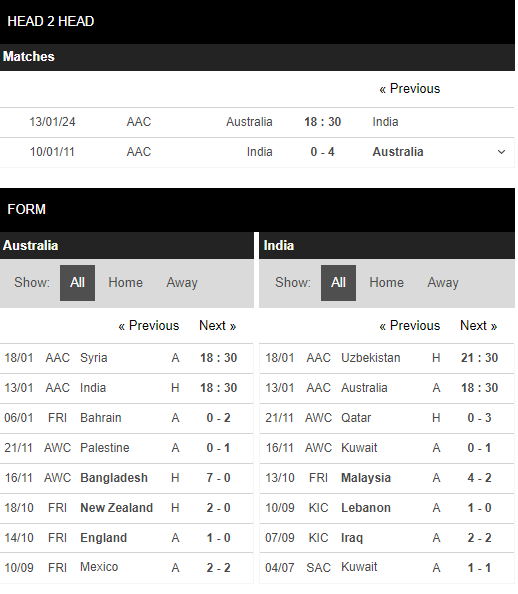Go to Next page of India form
This screenshot has height=594, width=518.
481,327
